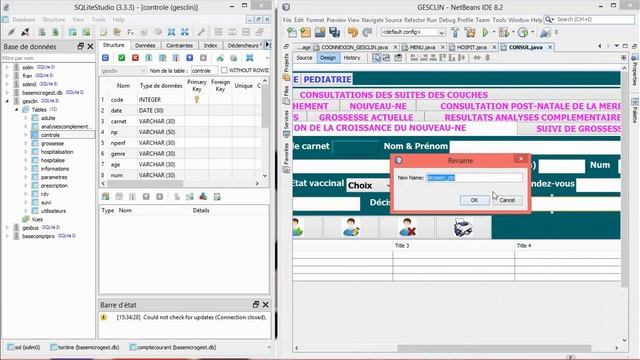Screen dimensions: 640x360
Task: Expand the basemicrogest.db database node
Action: click(7, 93)
